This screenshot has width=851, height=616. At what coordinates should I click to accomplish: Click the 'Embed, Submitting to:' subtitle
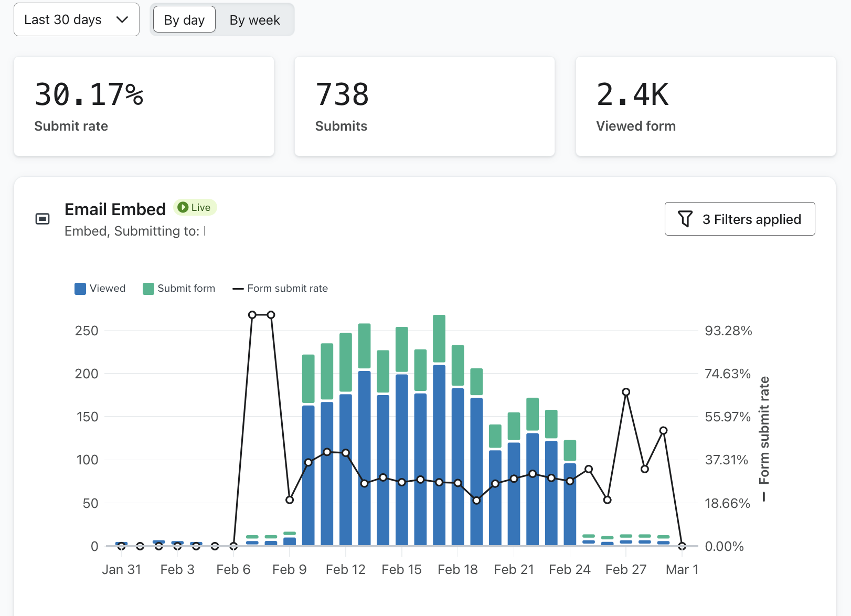pos(132,231)
